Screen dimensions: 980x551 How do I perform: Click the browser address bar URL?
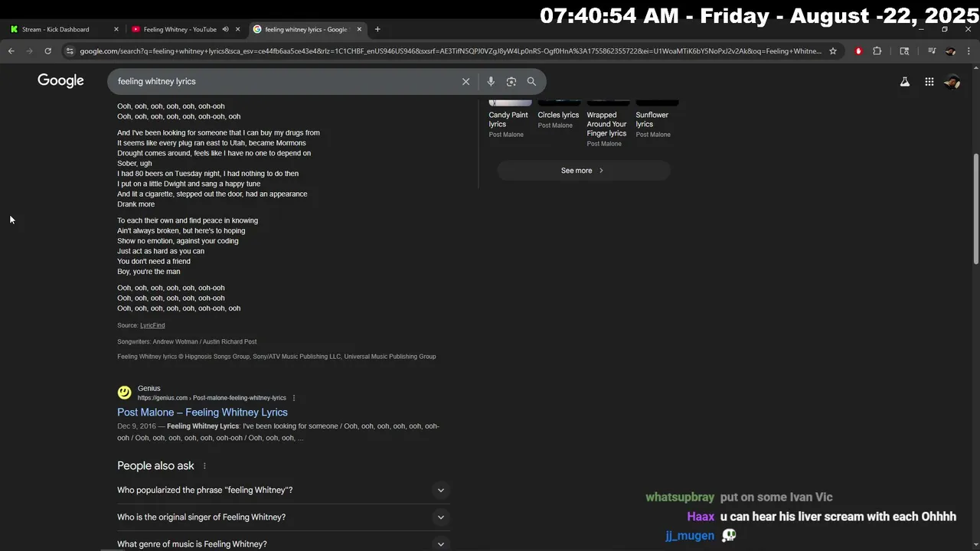click(x=450, y=51)
